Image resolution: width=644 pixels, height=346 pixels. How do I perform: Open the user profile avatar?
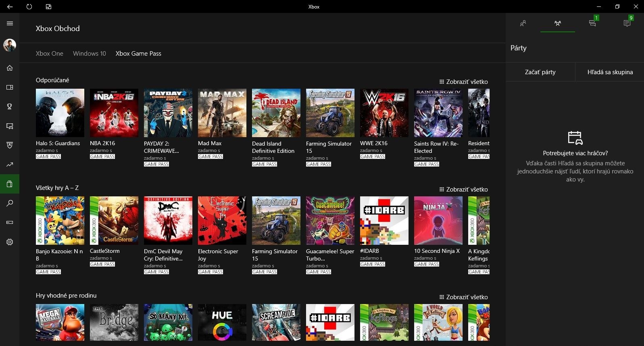[10, 45]
